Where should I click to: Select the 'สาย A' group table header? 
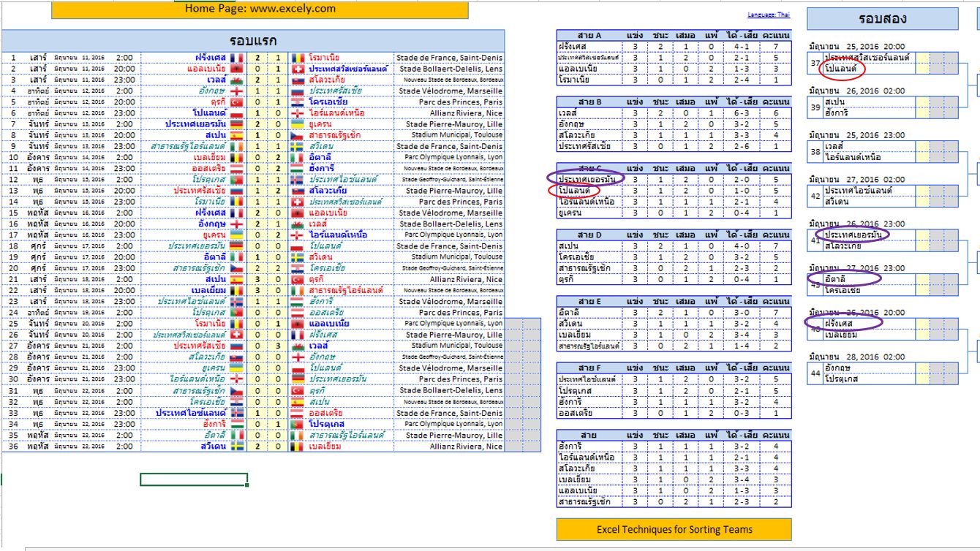click(x=589, y=35)
